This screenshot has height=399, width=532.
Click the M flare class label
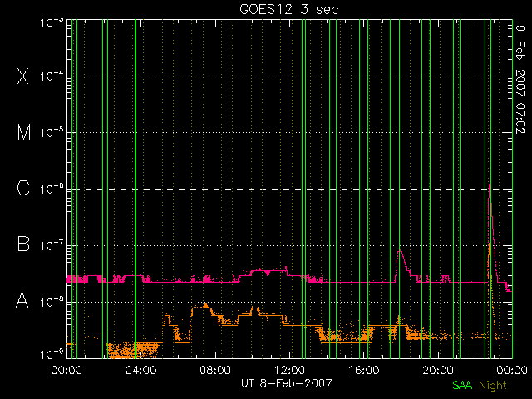tap(24, 132)
